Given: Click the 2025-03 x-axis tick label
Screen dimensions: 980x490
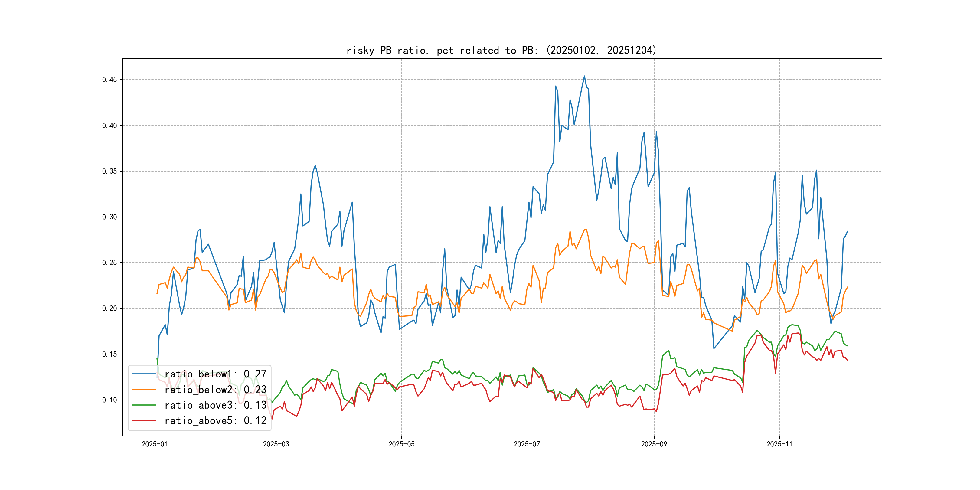Looking at the screenshot, I should pyautogui.click(x=276, y=444).
